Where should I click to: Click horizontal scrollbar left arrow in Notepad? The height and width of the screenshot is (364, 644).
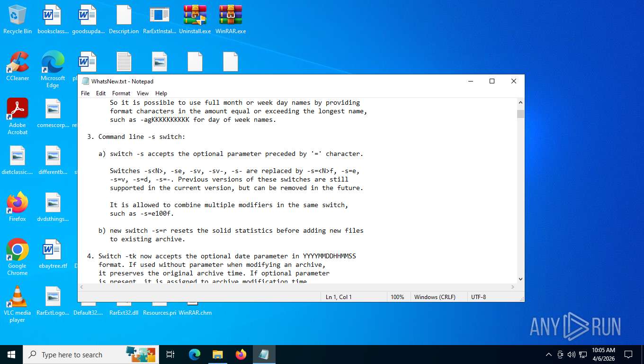pyautogui.click(x=82, y=287)
